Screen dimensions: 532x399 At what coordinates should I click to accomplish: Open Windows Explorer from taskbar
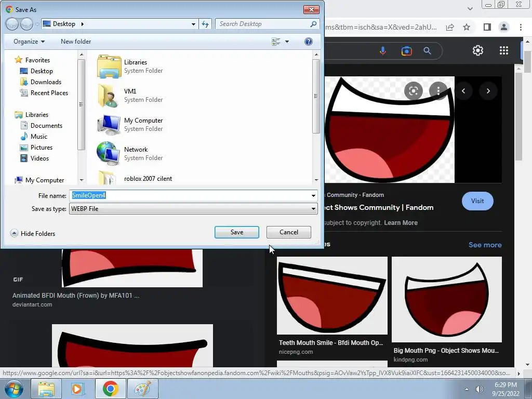(x=46, y=389)
